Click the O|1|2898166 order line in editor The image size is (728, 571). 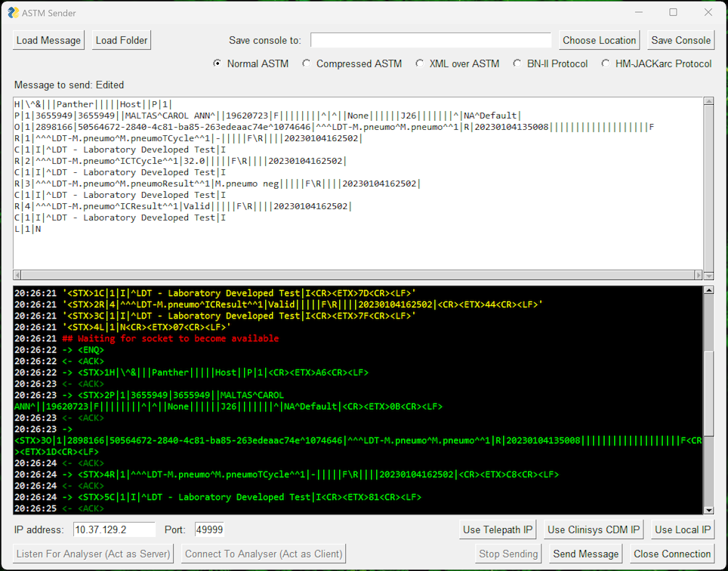tap(335, 127)
